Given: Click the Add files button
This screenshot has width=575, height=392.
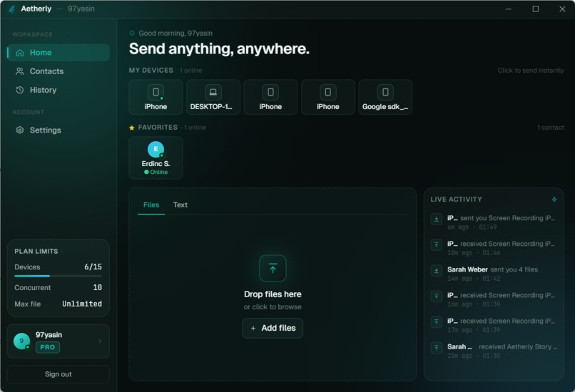Looking at the screenshot, I should [273, 329].
